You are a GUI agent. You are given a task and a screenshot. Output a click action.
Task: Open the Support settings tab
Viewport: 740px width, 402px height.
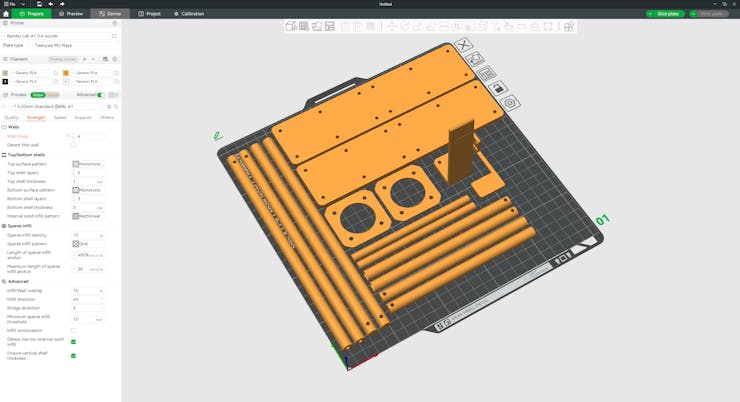point(83,117)
